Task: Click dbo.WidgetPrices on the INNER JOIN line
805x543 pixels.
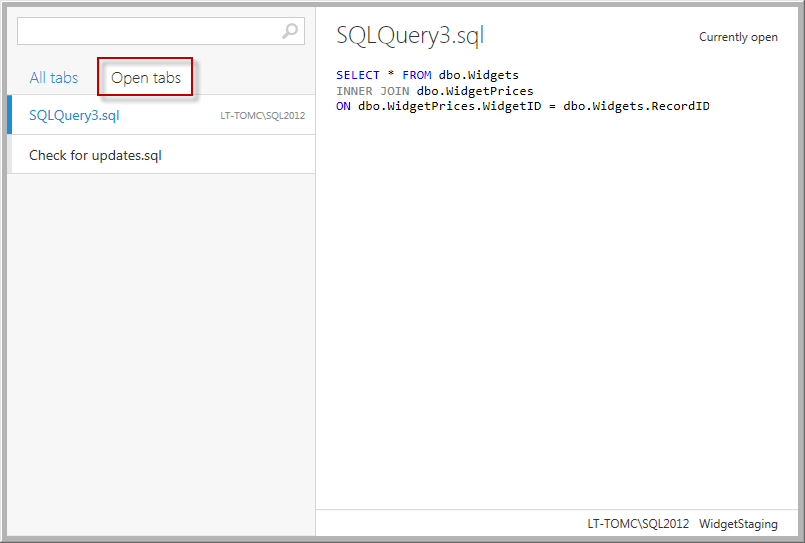Action: (x=475, y=91)
